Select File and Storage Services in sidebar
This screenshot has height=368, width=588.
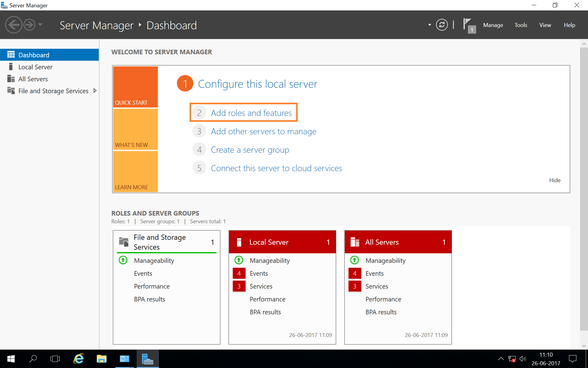pyautogui.click(x=49, y=91)
